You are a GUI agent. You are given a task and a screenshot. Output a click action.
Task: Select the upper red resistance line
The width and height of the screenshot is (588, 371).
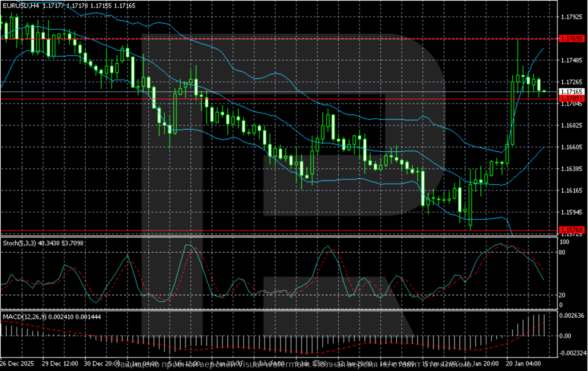point(276,39)
